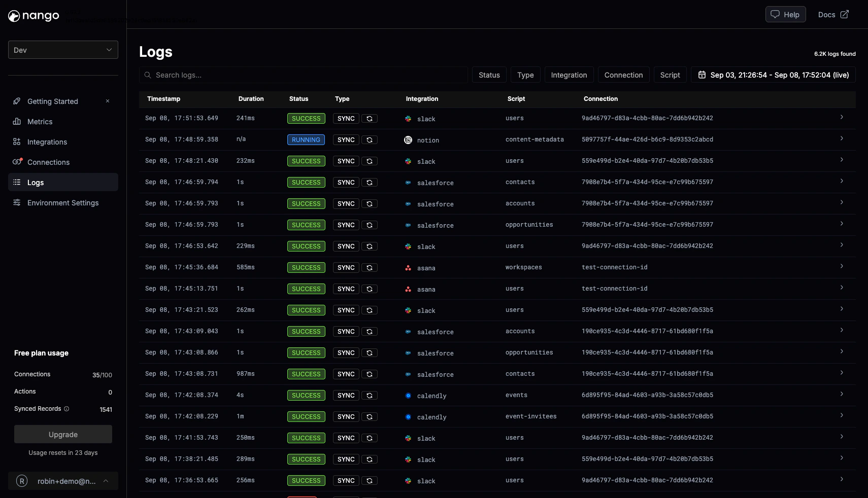The height and width of the screenshot is (498, 868).
Task: Click the Search logs input field
Action: [x=304, y=75]
